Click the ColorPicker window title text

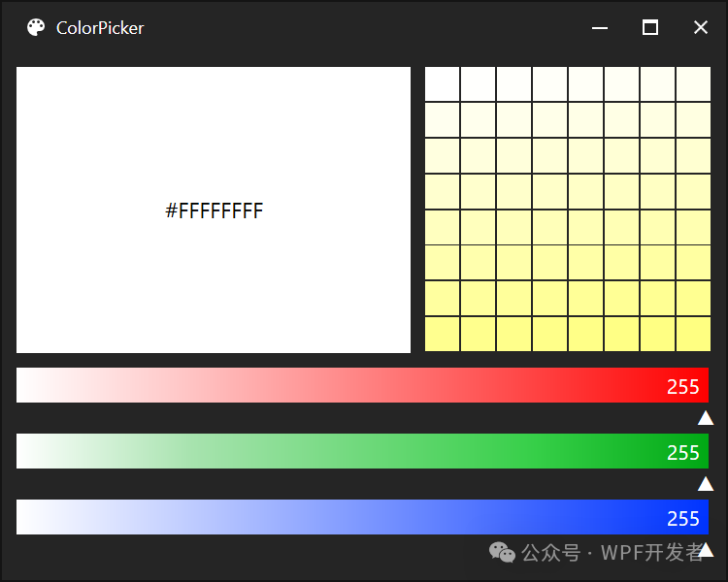[x=100, y=28]
